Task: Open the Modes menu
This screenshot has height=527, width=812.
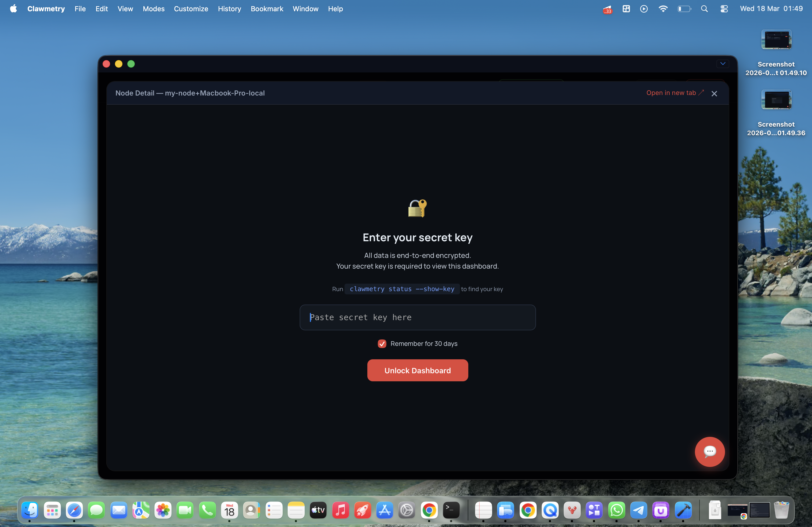Action: (x=154, y=9)
